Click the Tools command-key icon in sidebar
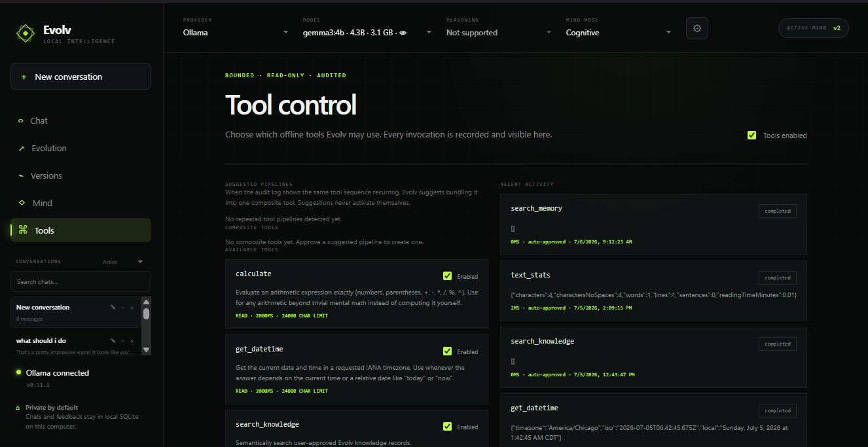The width and height of the screenshot is (868, 447). pos(23,230)
